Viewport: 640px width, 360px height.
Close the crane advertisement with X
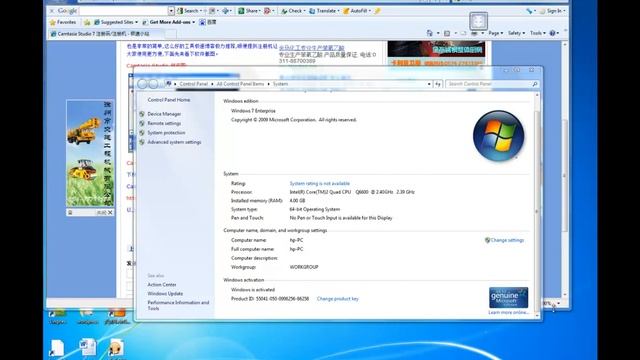coord(110,212)
